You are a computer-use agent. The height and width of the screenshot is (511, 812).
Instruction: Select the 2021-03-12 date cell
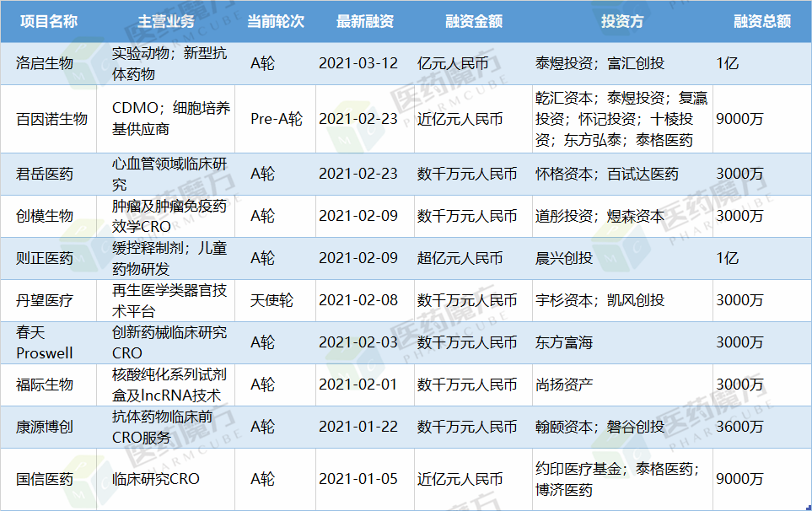365,64
